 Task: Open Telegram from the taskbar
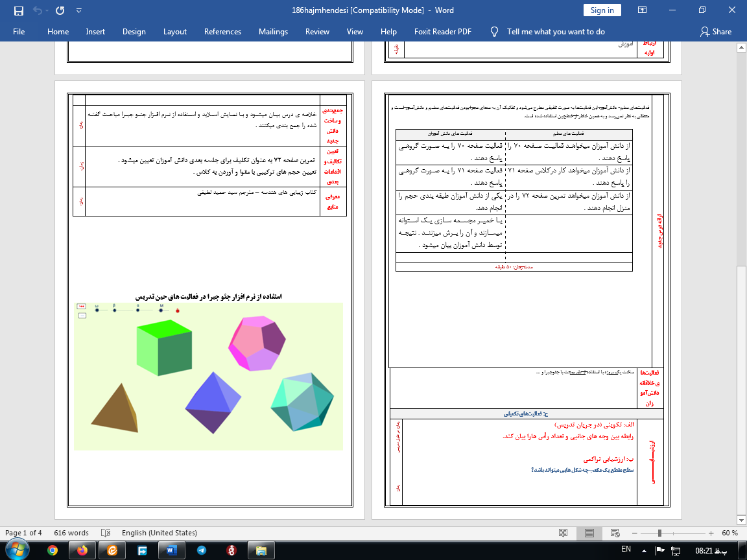pos(202,550)
